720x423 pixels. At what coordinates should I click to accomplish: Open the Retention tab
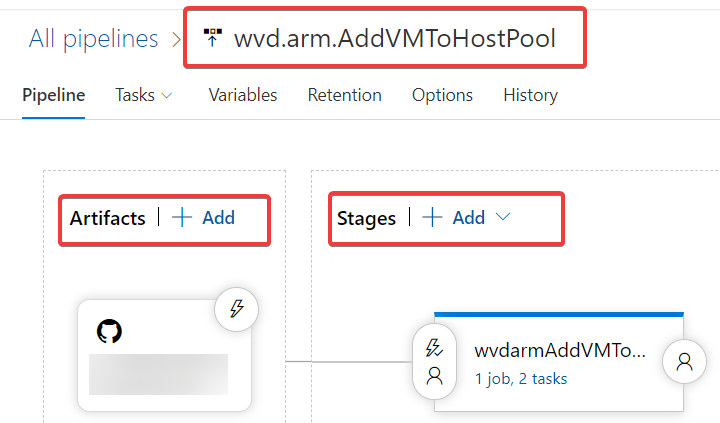point(344,95)
